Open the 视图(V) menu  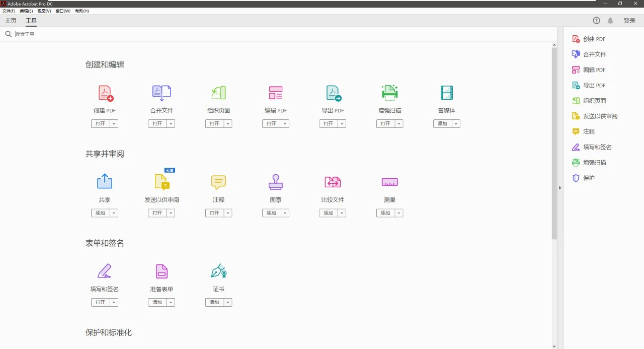44,11
